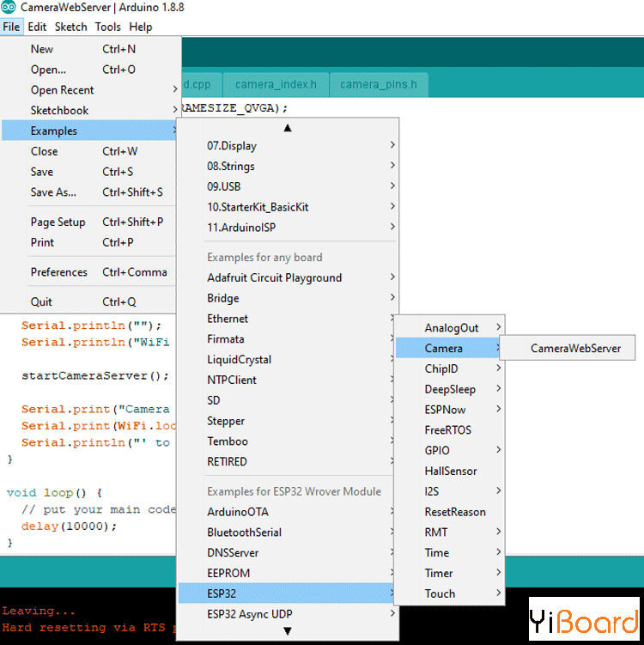Expand the I2S submenu

(x=449, y=491)
